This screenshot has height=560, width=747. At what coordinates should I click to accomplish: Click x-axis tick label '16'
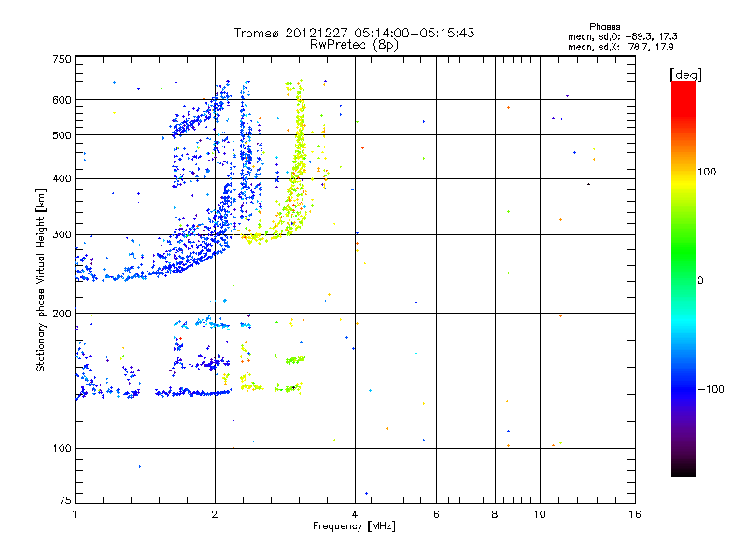click(x=635, y=514)
